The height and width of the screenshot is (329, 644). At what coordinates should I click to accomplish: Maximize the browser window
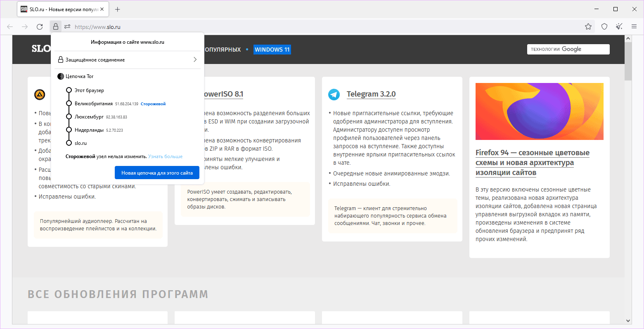pyautogui.click(x=616, y=9)
